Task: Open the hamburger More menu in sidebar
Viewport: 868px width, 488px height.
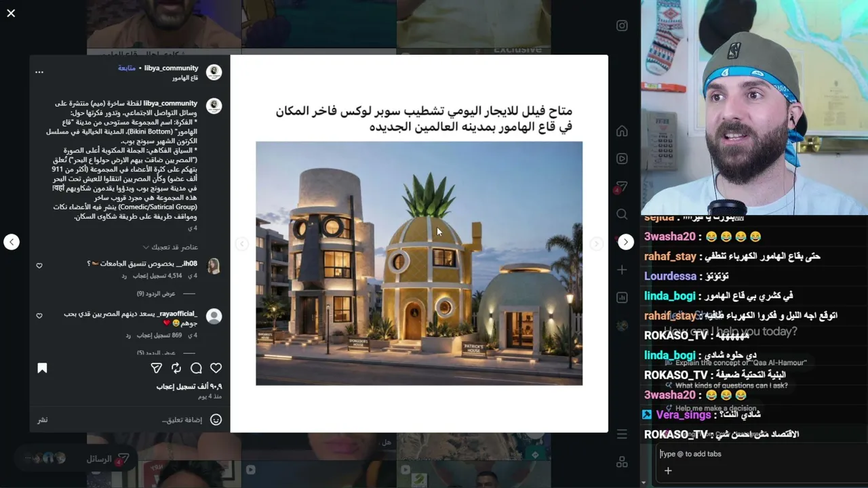Action: (622, 434)
